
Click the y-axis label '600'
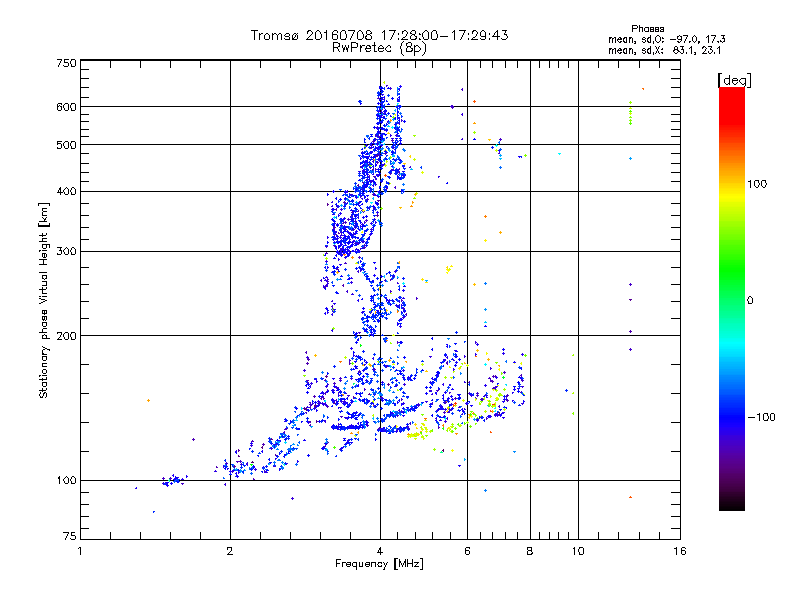coord(66,107)
